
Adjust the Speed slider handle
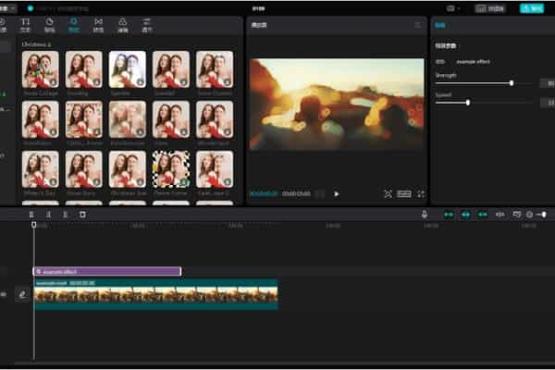coord(468,103)
